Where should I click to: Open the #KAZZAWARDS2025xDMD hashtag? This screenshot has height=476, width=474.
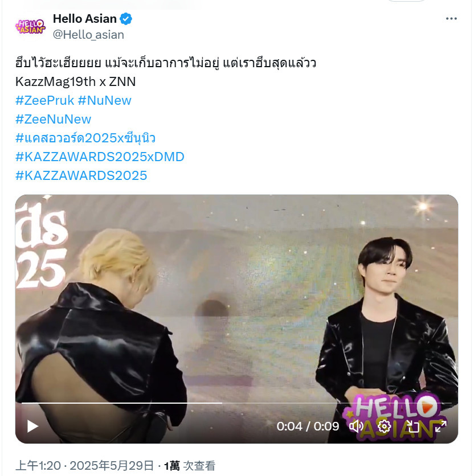[100, 157]
